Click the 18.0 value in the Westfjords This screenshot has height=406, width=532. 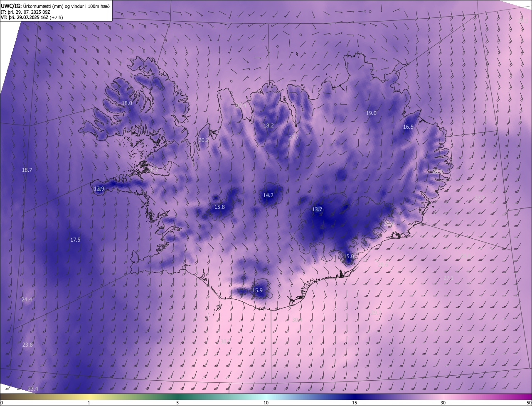127,103
